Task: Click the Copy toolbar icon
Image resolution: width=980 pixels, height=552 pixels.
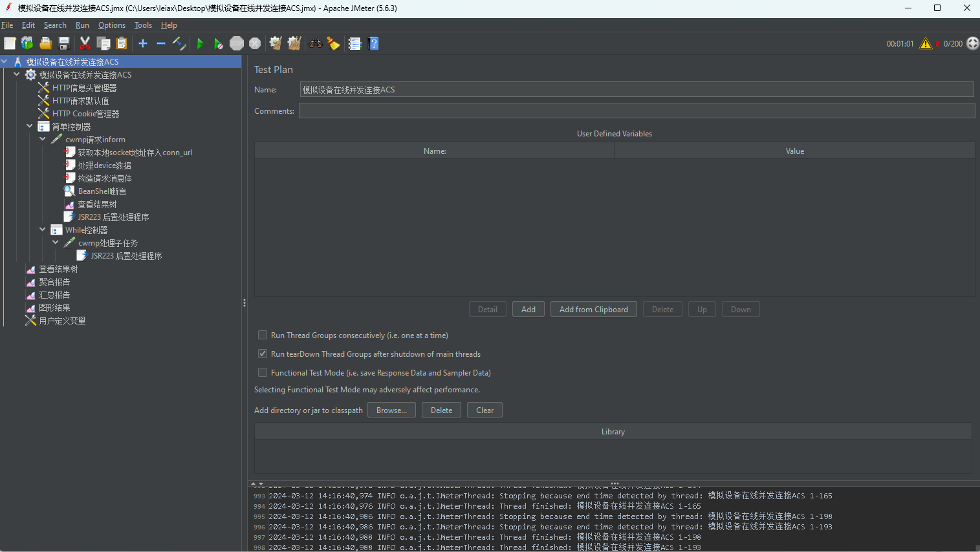Action: click(103, 43)
